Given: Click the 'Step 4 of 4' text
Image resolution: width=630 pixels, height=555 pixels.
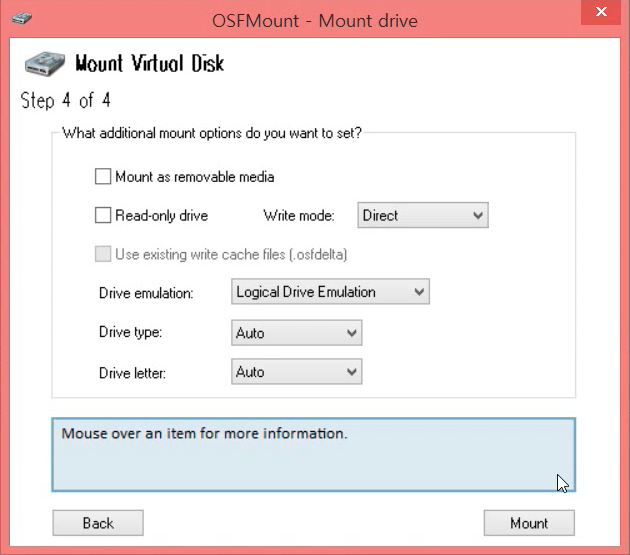Looking at the screenshot, I should [65, 100].
